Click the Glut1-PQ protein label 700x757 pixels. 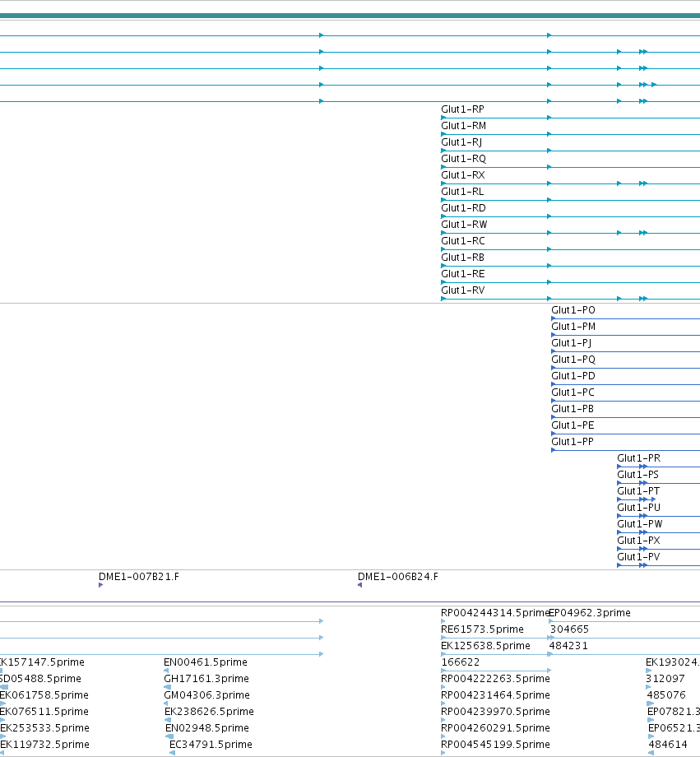[573, 360]
